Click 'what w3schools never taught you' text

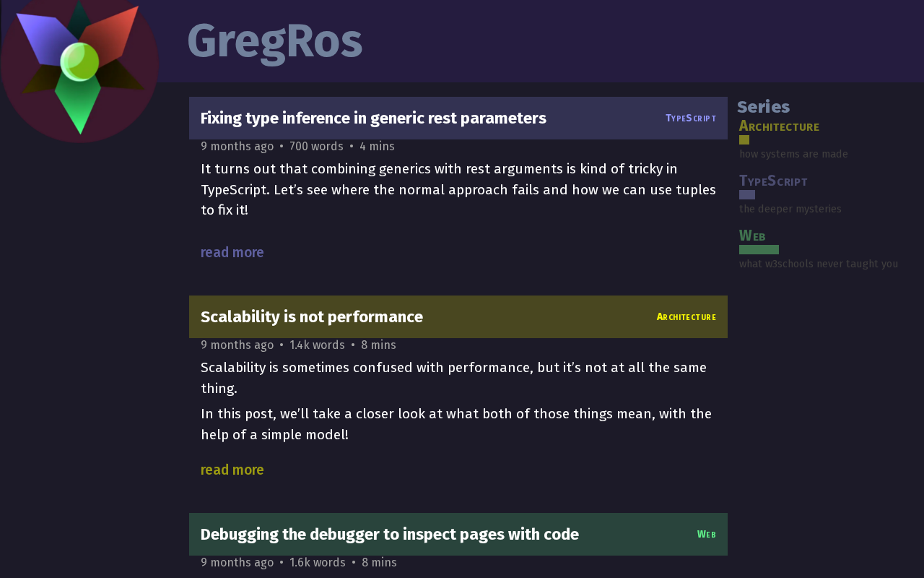coord(819,264)
